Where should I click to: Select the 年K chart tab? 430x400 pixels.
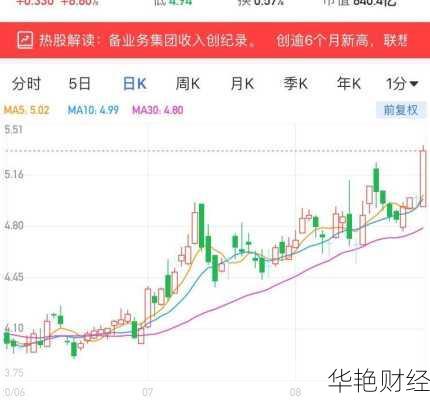pyautogui.click(x=349, y=84)
